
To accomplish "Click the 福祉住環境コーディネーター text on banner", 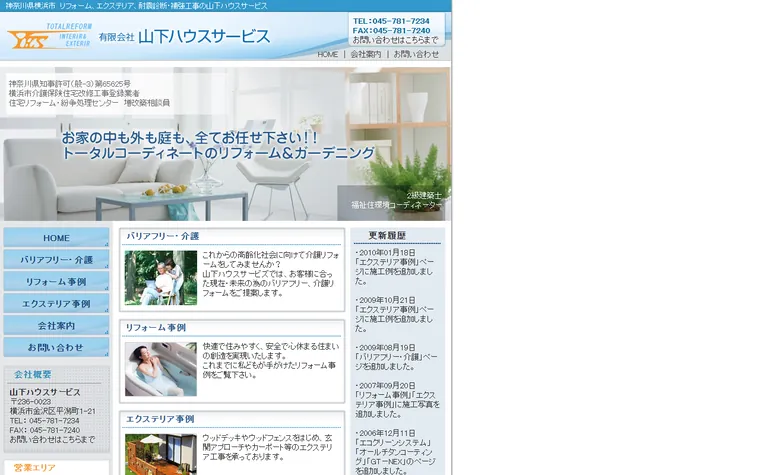I will pos(396,205).
